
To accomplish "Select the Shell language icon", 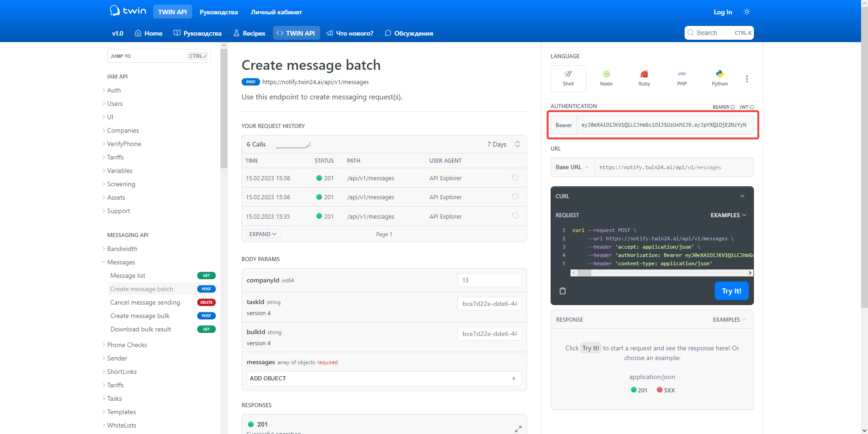I will tap(568, 78).
